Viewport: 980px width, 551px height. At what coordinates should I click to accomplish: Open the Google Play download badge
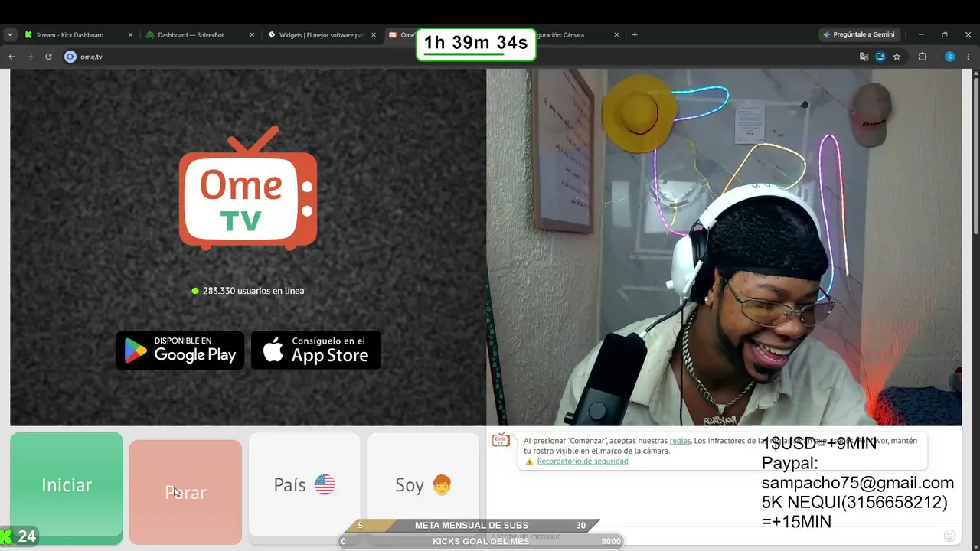point(180,350)
